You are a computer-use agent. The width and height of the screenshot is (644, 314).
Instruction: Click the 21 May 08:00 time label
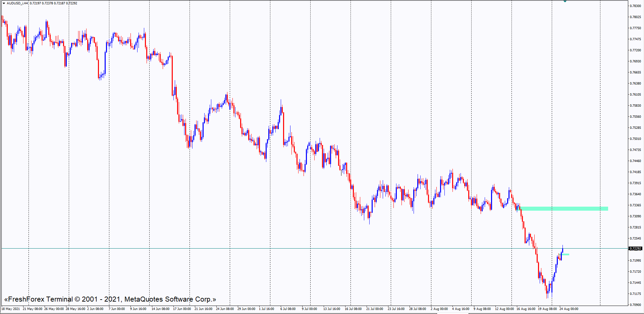point(33,309)
